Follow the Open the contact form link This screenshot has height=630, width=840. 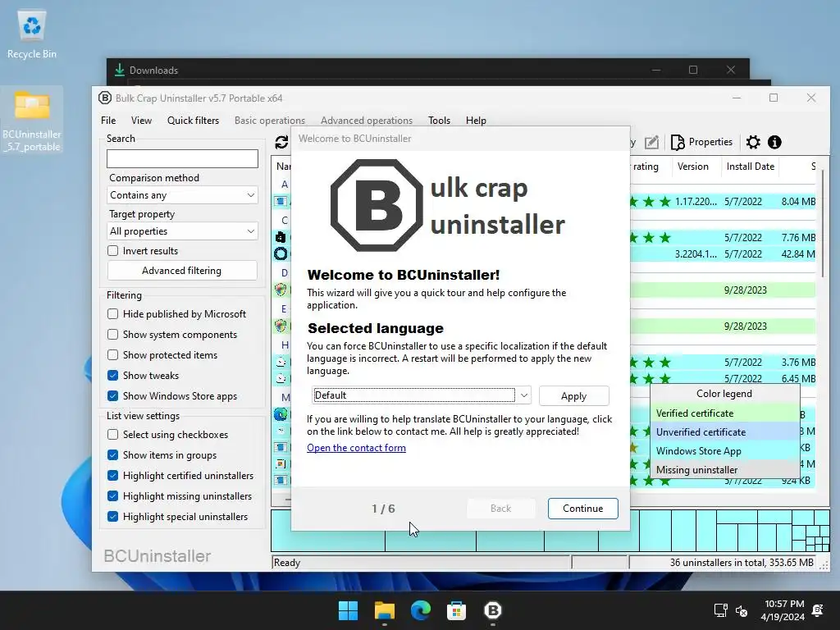tap(356, 448)
